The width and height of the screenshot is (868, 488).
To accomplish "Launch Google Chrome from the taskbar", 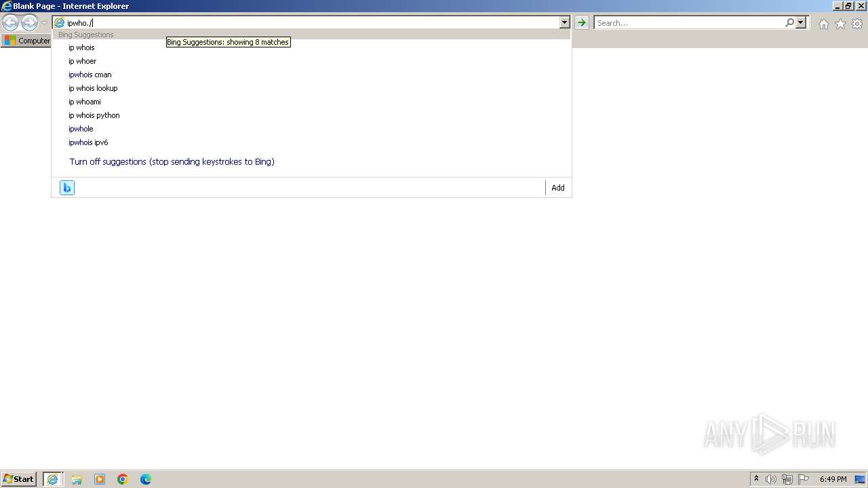I will point(123,479).
